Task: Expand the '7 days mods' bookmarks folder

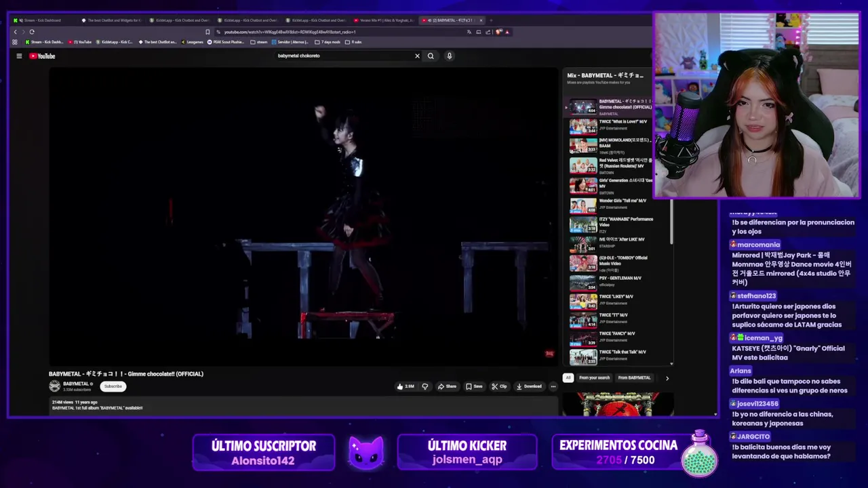Action: [328, 42]
